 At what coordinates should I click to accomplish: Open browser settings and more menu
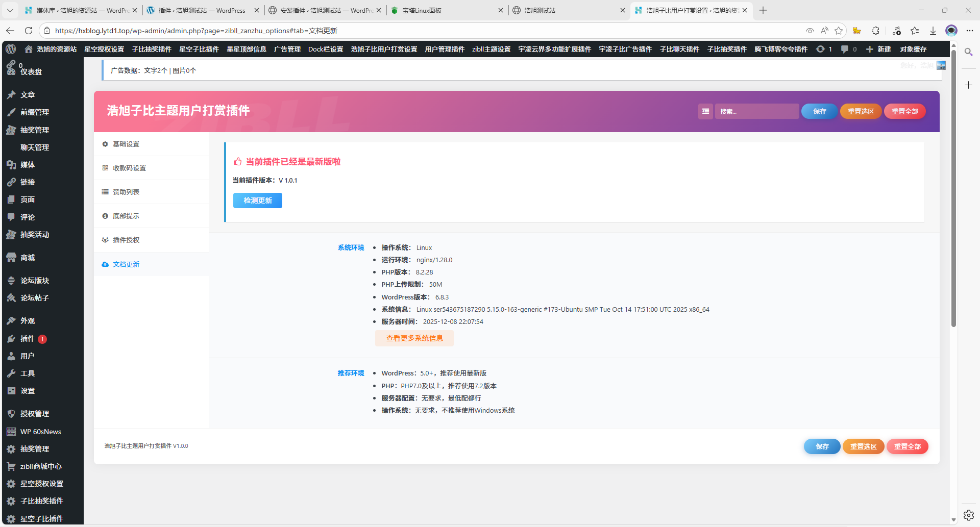click(x=970, y=31)
